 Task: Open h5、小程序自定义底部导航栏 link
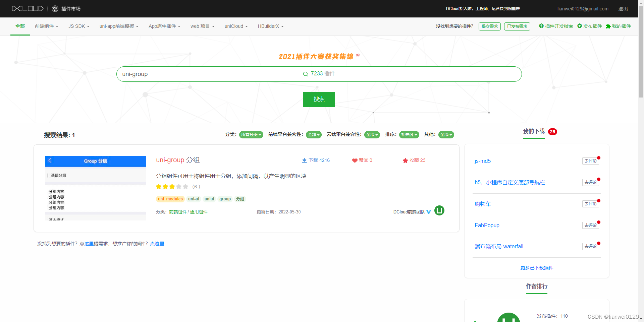click(x=510, y=183)
